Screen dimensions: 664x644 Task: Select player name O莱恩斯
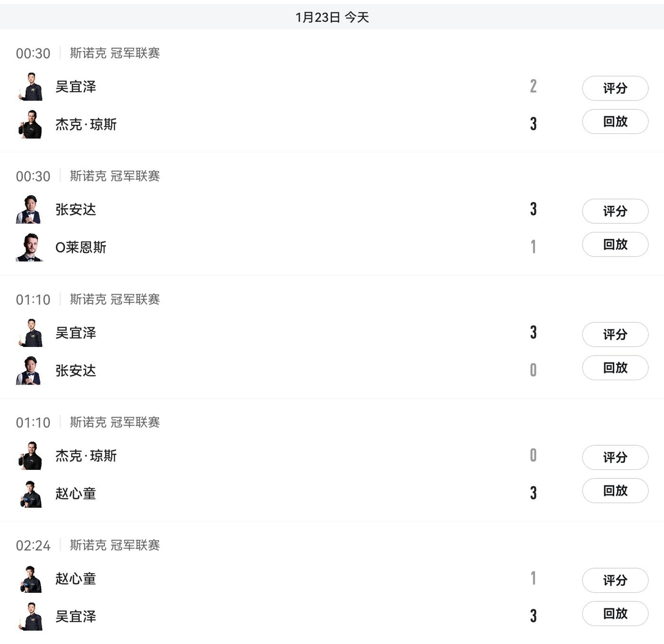click(x=81, y=247)
